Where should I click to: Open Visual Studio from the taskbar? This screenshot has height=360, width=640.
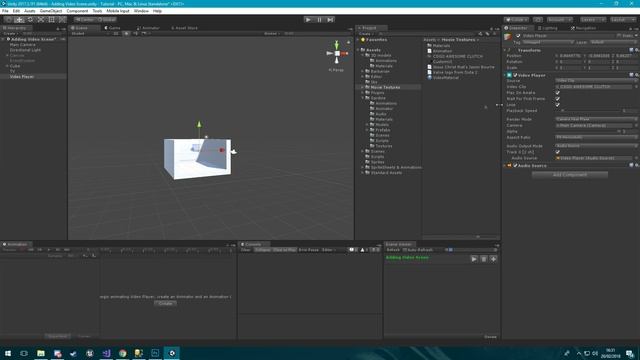pyautogui.click(x=106, y=353)
